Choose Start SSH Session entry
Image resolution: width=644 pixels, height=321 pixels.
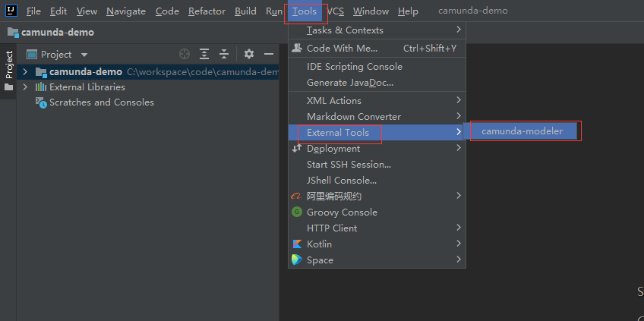(377, 165)
